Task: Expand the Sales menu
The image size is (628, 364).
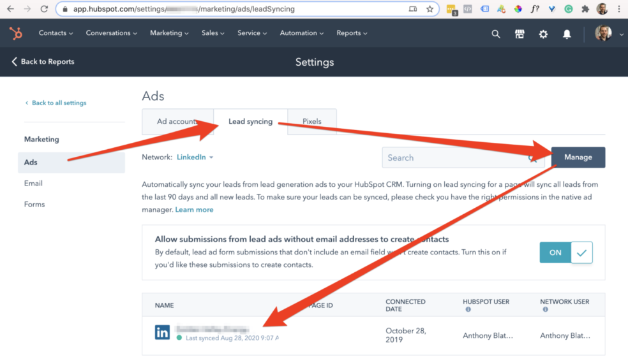Action: (213, 33)
